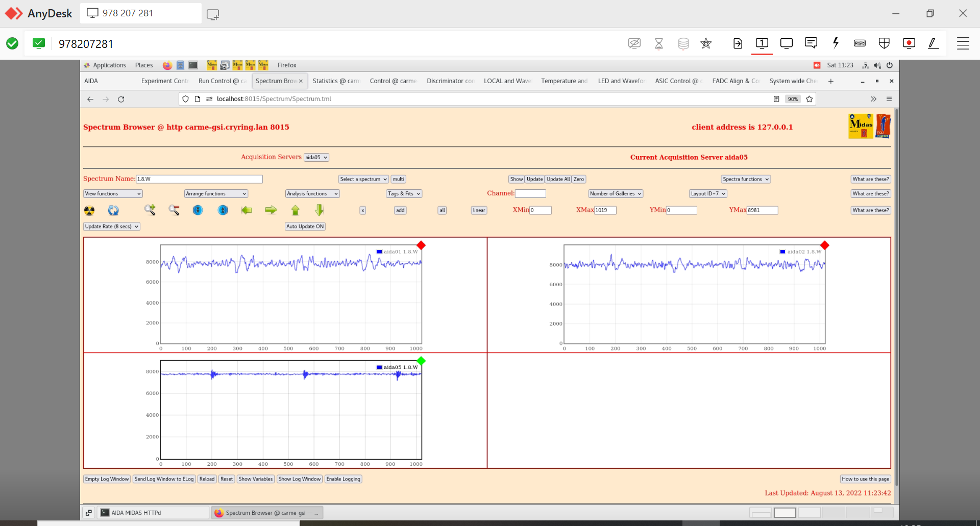Click the blue refresh arrows icon
This screenshot has height=526, width=980.
pos(113,210)
